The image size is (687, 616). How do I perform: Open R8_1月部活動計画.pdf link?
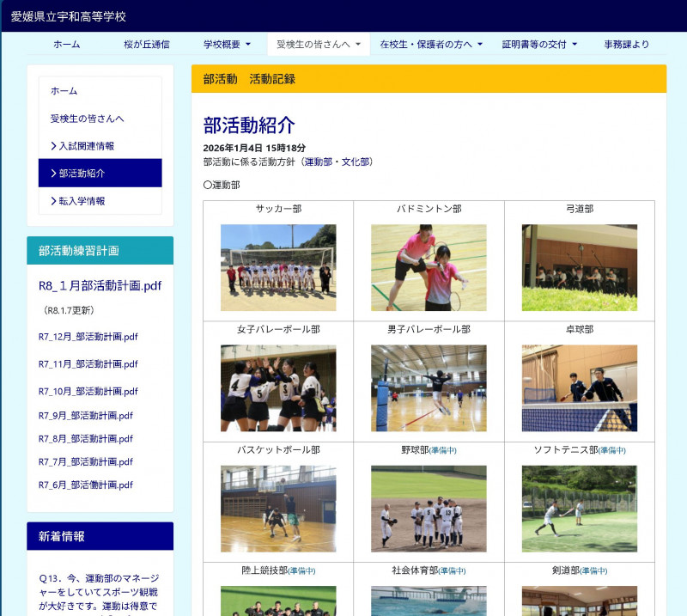(x=100, y=286)
